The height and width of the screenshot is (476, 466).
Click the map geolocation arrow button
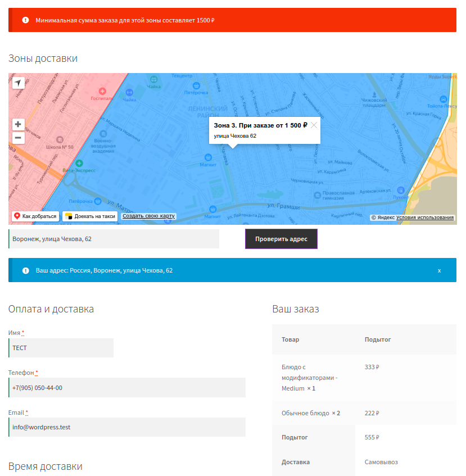pos(18,83)
